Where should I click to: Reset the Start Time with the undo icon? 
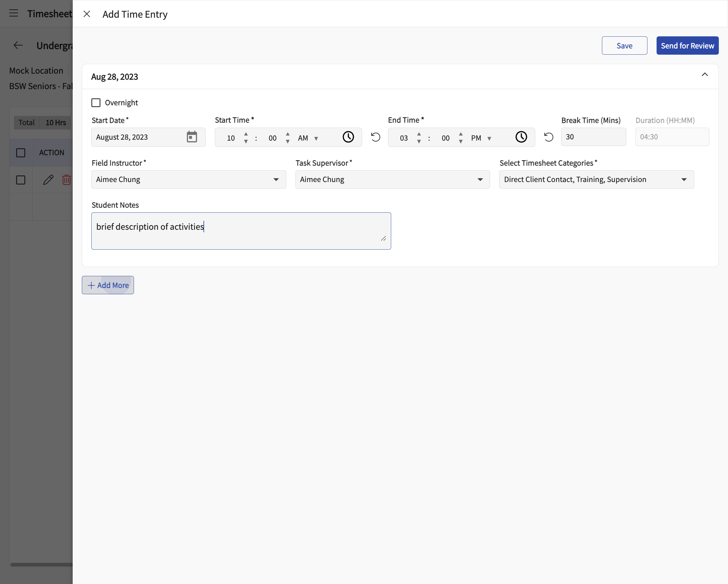(375, 137)
